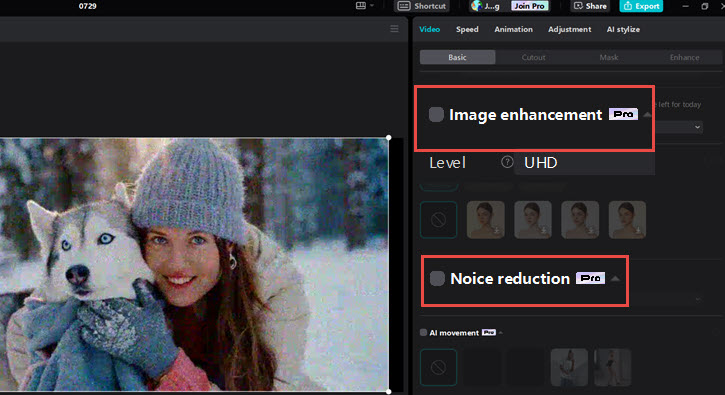Image resolution: width=725 pixels, height=395 pixels.
Task: Switch to the AI stylize tab
Action: click(623, 29)
